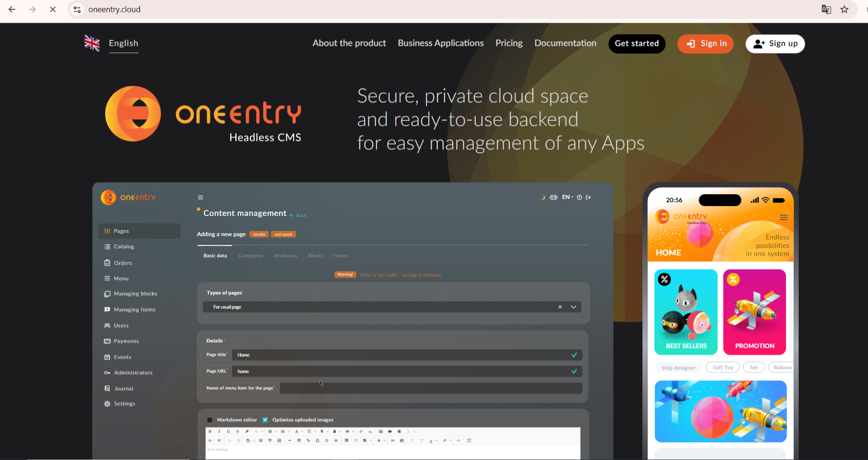Viewport: 868px width, 460px height.
Task: Toggle dark mode with the moon icon
Action: 543,197
